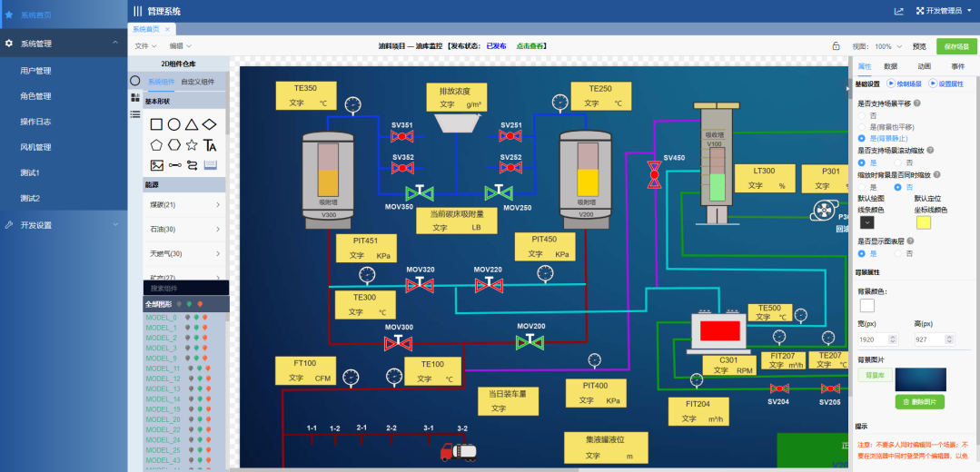This screenshot has width=980, height=472.
Task: Select the text tool (TA) icon
Action: pos(210,144)
